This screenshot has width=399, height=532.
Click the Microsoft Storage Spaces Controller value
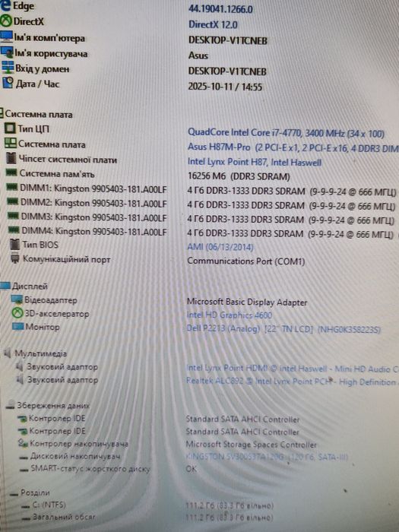click(251, 444)
